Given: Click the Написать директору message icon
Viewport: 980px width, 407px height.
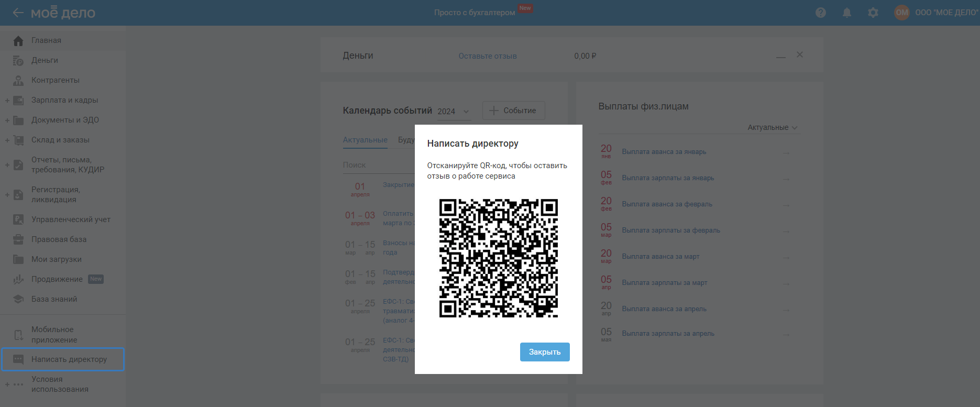Looking at the screenshot, I should pyautogui.click(x=18, y=359).
